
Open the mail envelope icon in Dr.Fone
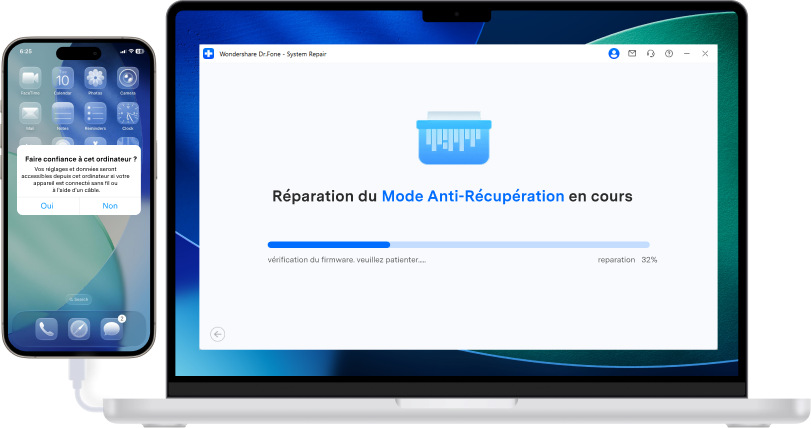click(x=632, y=53)
